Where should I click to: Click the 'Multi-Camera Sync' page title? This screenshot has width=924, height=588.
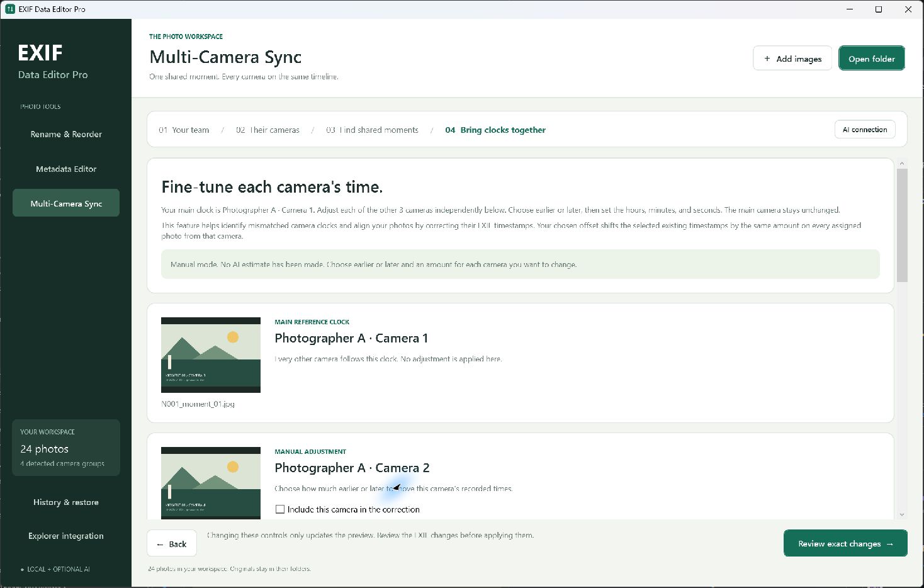(x=225, y=57)
